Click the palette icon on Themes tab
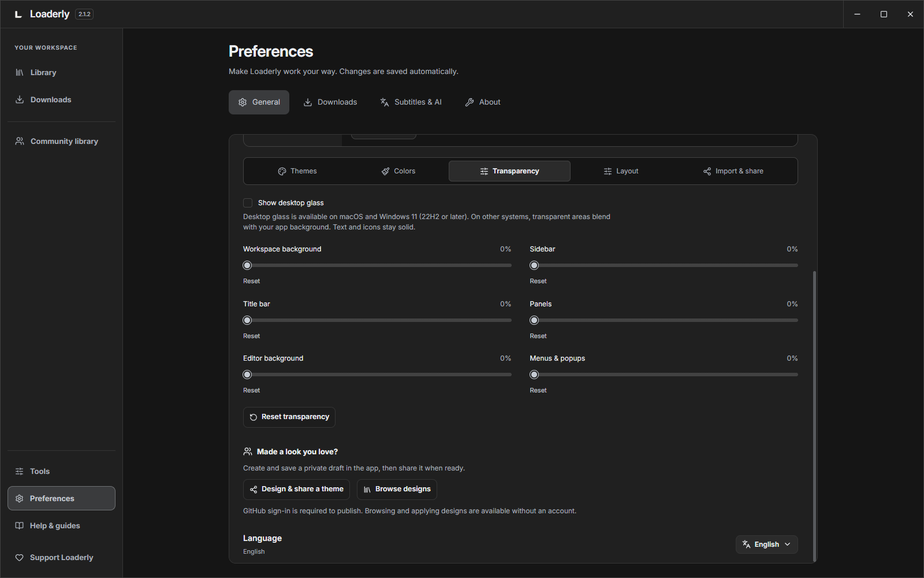This screenshot has height=578, width=924. [282, 171]
